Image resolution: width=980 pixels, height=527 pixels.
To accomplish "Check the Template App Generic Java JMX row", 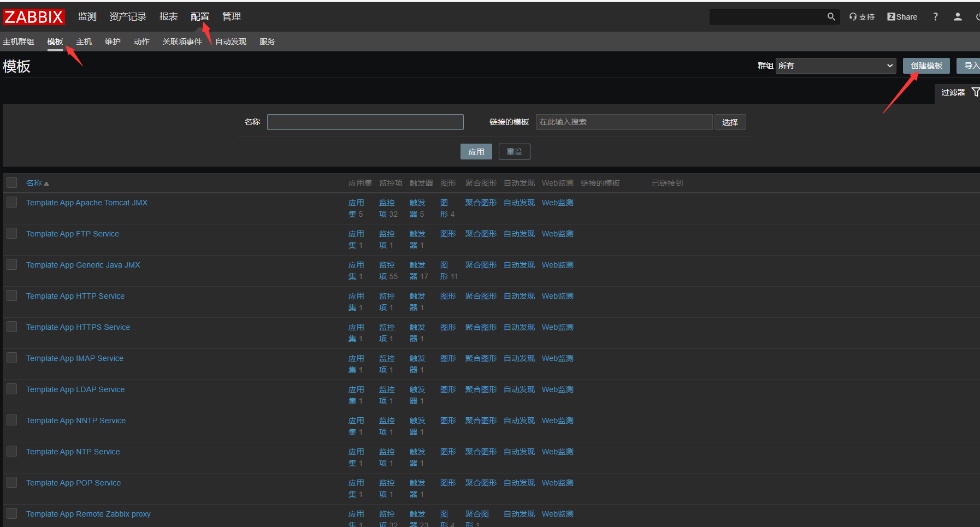I will [11, 264].
